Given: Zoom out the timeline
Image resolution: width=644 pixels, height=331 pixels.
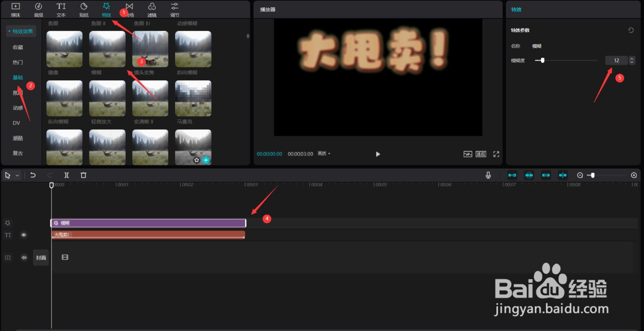Looking at the screenshot, I should pyautogui.click(x=580, y=175).
